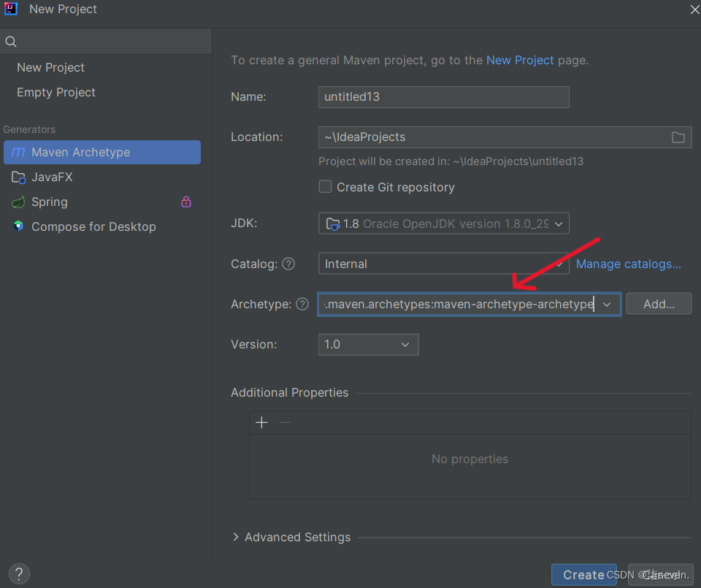
Task: Open the Help question mark button
Action: pos(19,573)
